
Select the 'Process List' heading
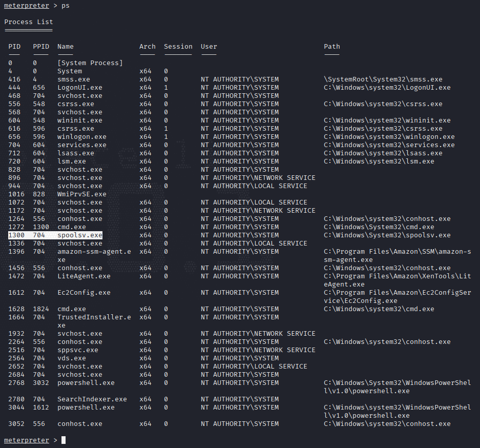click(29, 22)
